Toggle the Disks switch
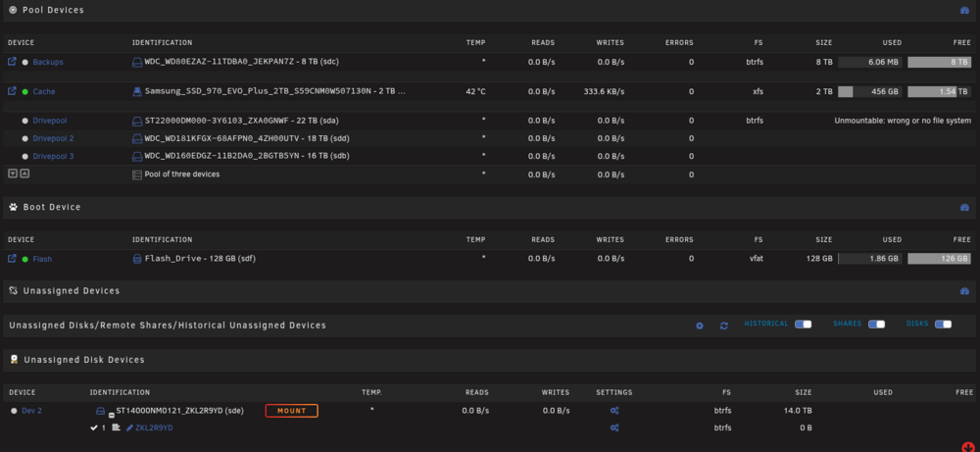The height and width of the screenshot is (452, 980). click(943, 324)
